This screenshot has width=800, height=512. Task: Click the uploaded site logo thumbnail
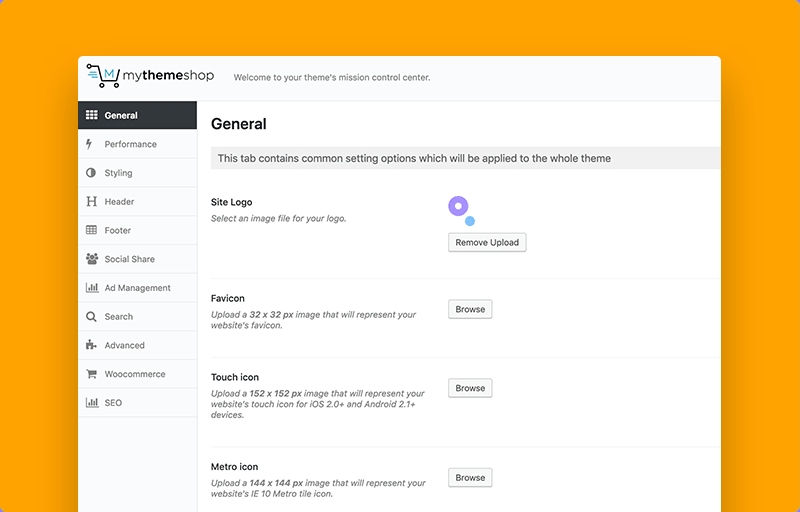point(462,211)
